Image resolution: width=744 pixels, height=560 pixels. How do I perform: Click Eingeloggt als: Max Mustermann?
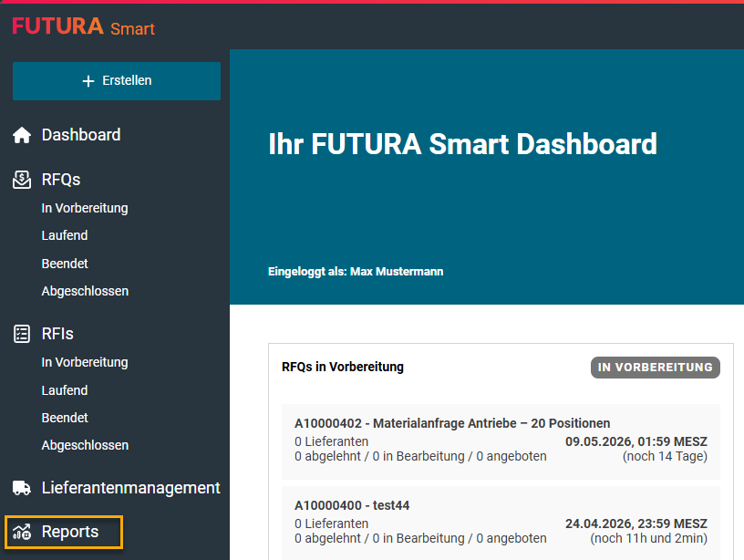point(356,272)
